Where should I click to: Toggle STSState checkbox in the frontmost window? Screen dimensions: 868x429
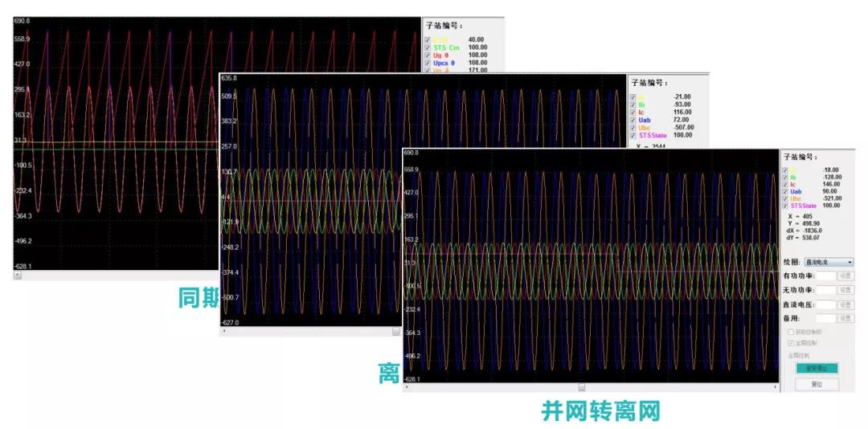pos(787,206)
